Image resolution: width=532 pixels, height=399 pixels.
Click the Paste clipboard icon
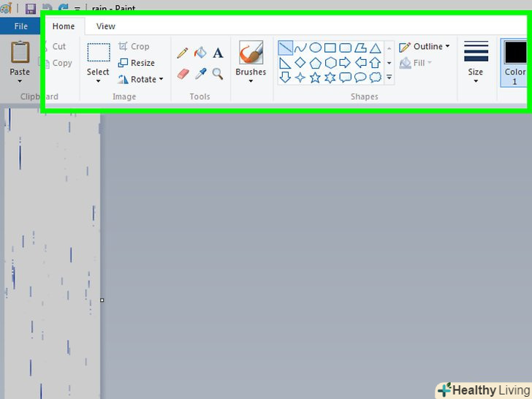pyautogui.click(x=20, y=53)
